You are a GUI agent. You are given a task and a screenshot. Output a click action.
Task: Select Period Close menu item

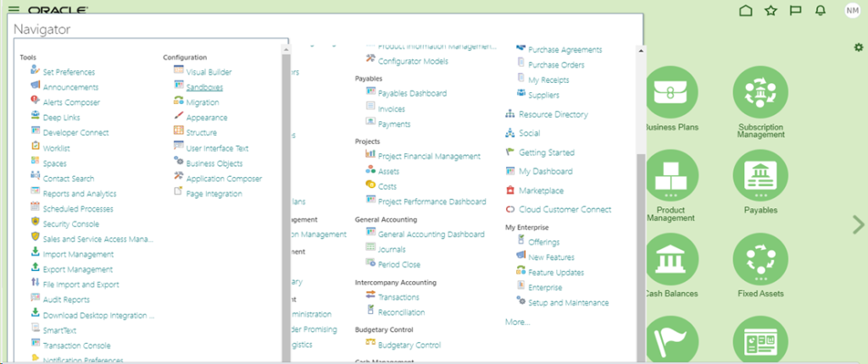(x=399, y=264)
